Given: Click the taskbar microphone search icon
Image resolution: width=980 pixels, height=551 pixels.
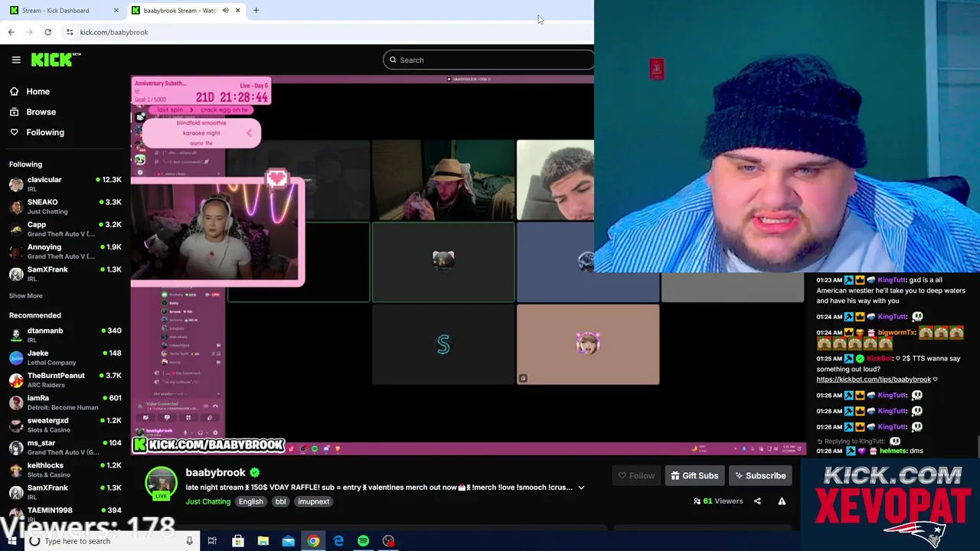Looking at the screenshot, I should click(x=189, y=541).
